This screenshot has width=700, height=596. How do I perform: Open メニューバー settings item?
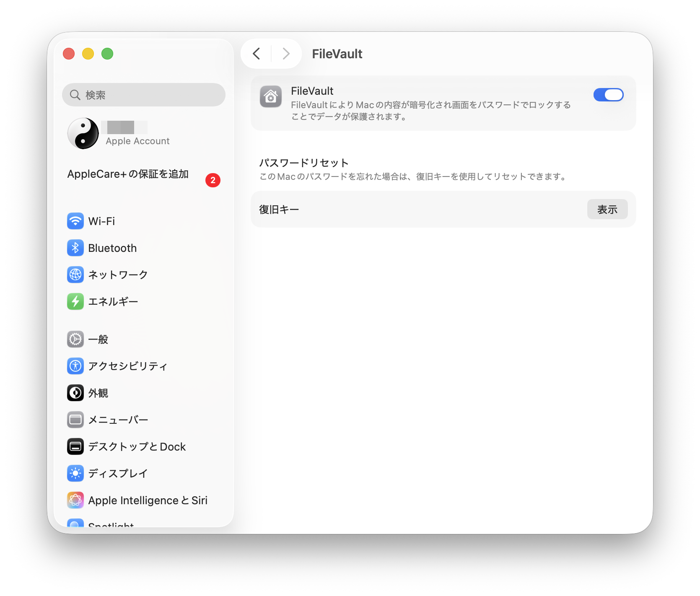[x=118, y=420]
